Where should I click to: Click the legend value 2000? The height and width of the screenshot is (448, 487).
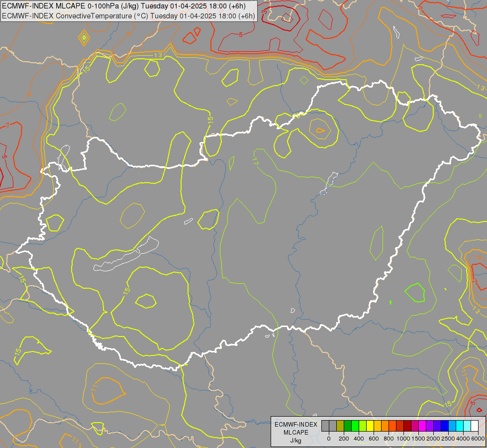[x=433, y=439]
